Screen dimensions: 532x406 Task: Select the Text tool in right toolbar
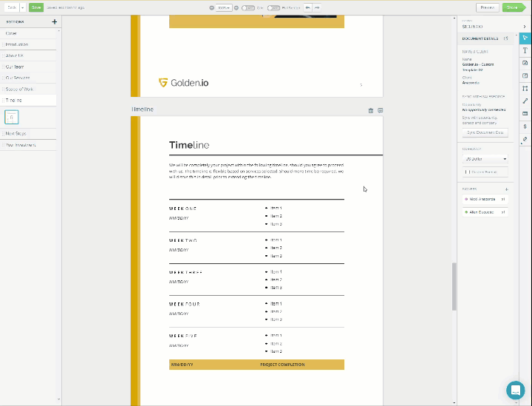point(525,50)
